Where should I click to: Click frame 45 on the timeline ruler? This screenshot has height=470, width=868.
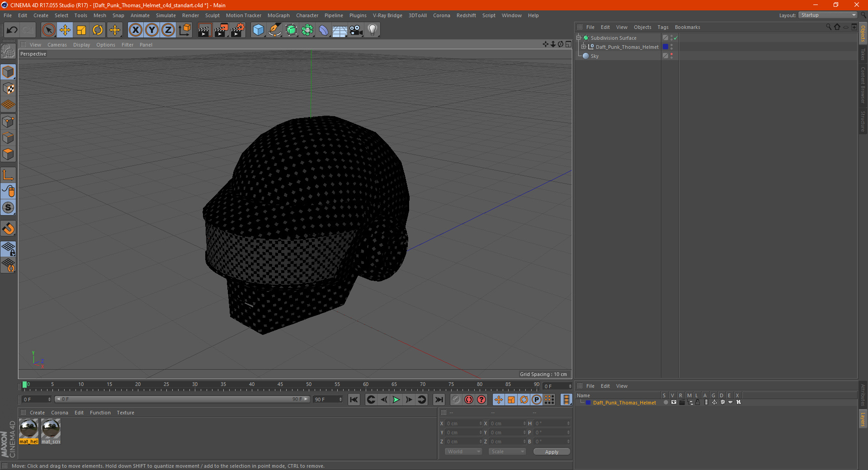pos(280,385)
